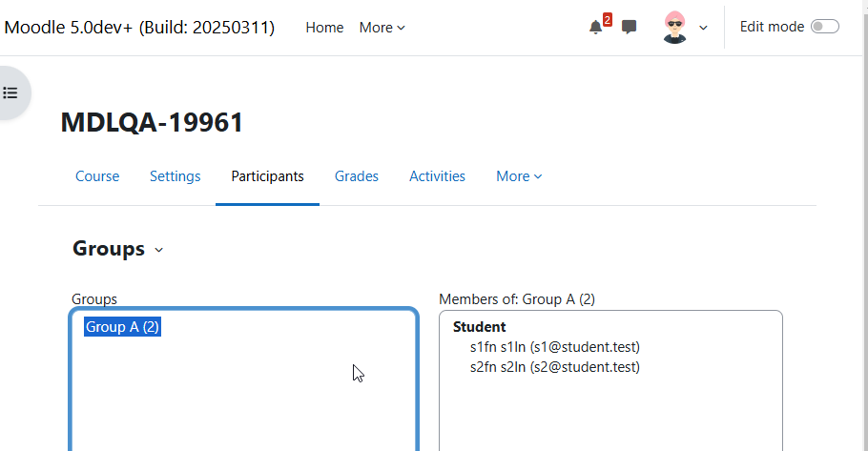Go to the Home link

pyautogui.click(x=324, y=28)
